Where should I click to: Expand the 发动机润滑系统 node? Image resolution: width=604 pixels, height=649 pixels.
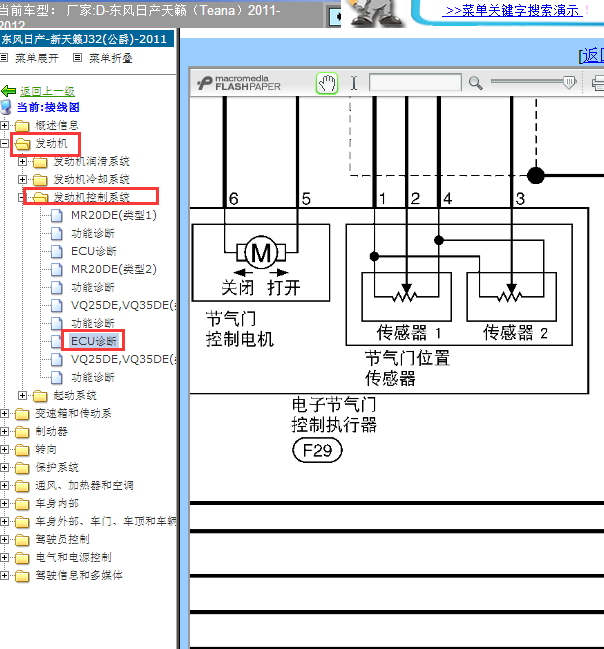click(x=22, y=161)
